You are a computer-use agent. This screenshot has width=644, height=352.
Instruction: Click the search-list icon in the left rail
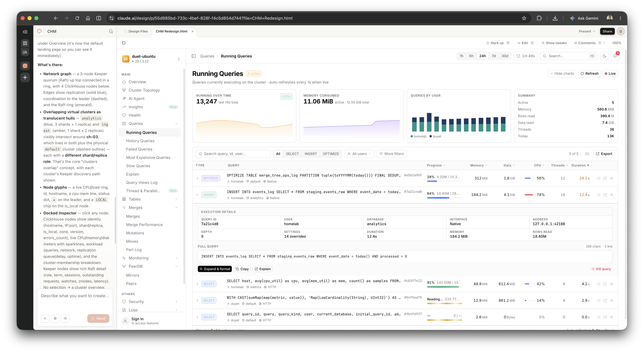(x=25, y=52)
